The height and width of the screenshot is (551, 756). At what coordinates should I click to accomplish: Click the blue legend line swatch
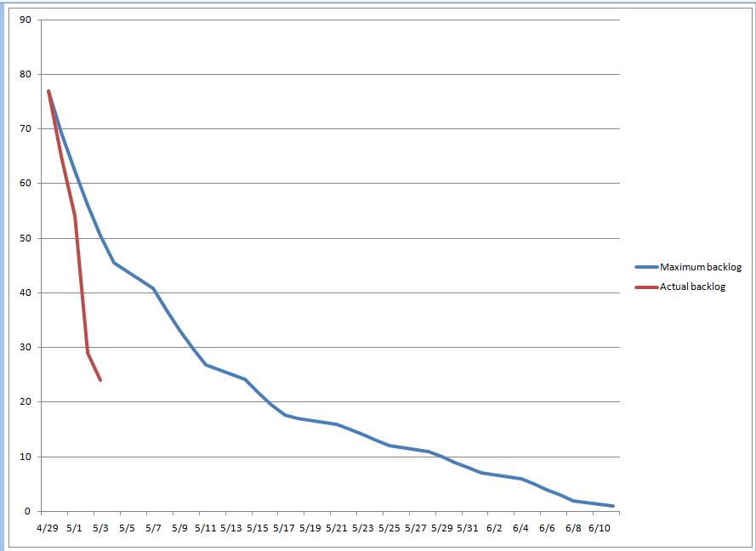tap(645, 268)
